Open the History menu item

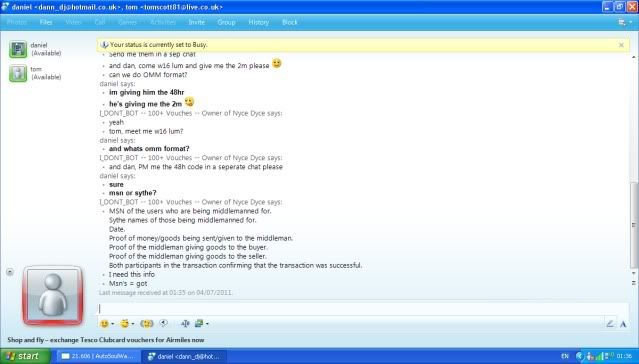259,22
